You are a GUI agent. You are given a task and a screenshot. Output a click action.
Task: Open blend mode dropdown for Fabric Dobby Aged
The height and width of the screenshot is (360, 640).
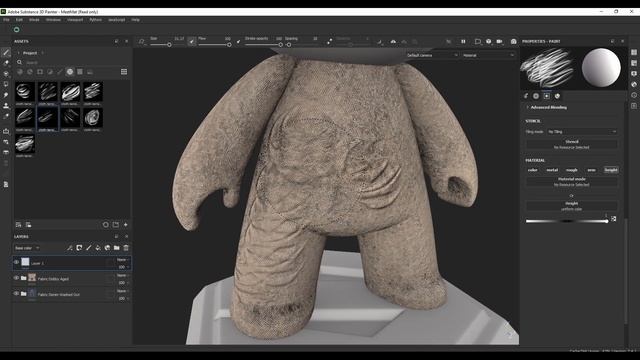123,276
